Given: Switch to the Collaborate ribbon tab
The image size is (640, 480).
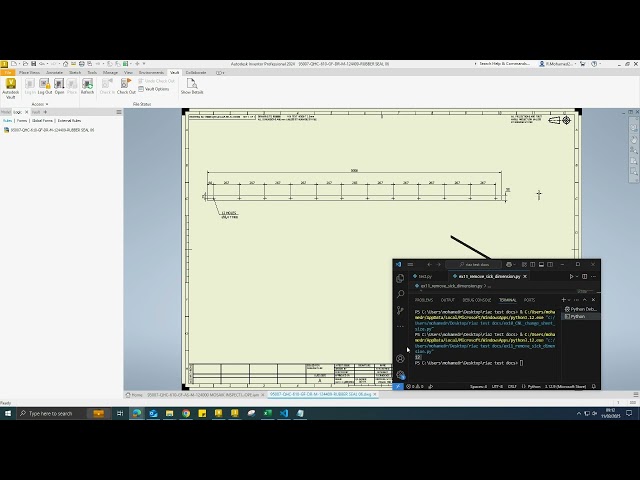Looking at the screenshot, I should (196, 72).
